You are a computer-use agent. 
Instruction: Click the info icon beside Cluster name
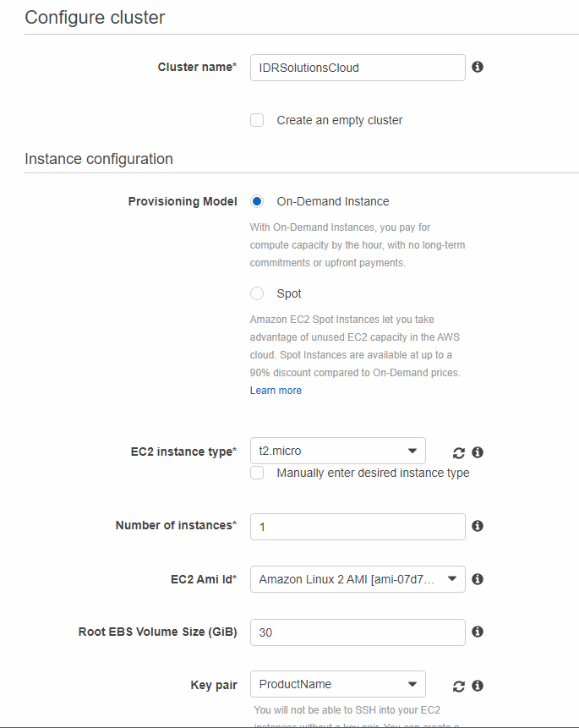click(478, 67)
